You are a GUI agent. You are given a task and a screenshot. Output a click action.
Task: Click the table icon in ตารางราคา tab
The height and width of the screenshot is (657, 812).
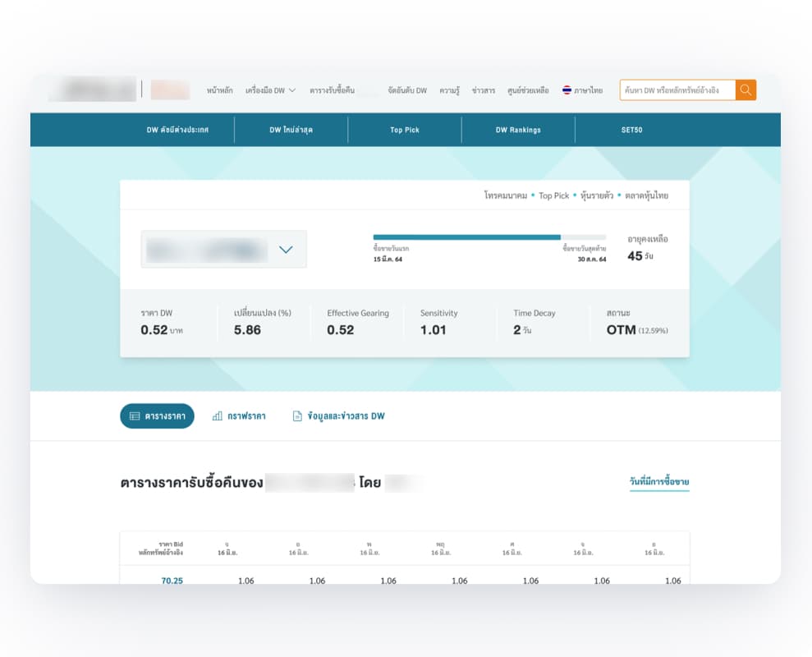135,416
